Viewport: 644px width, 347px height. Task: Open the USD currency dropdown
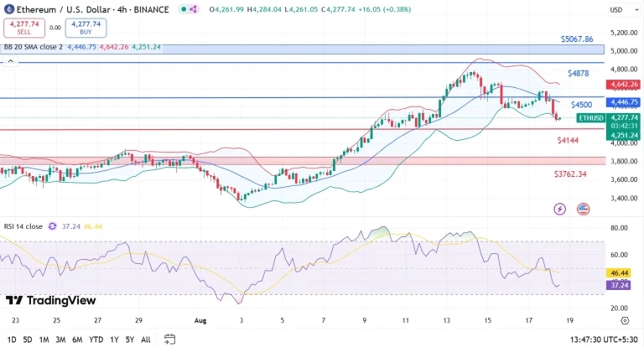click(616, 10)
